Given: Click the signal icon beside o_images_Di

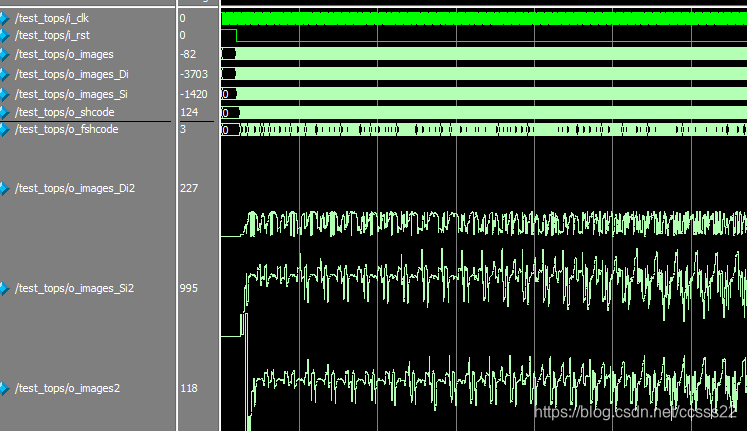Looking at the screenshot, I should (x=4, y=75).
